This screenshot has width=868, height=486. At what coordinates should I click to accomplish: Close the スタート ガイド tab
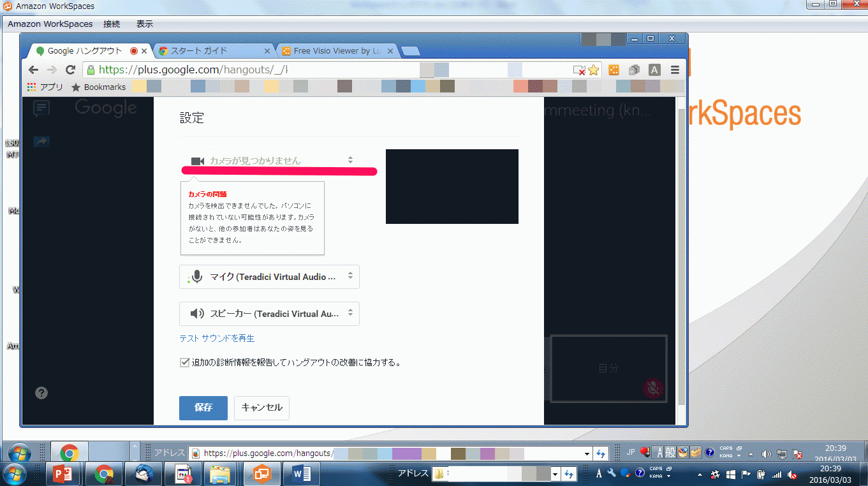click(267, 51)
